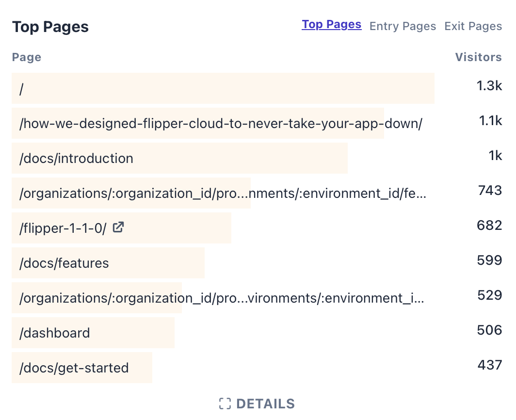The width and height of the screenshot is (516, 420).
Task: Click the /docs/get-started row
Action: 74,368
